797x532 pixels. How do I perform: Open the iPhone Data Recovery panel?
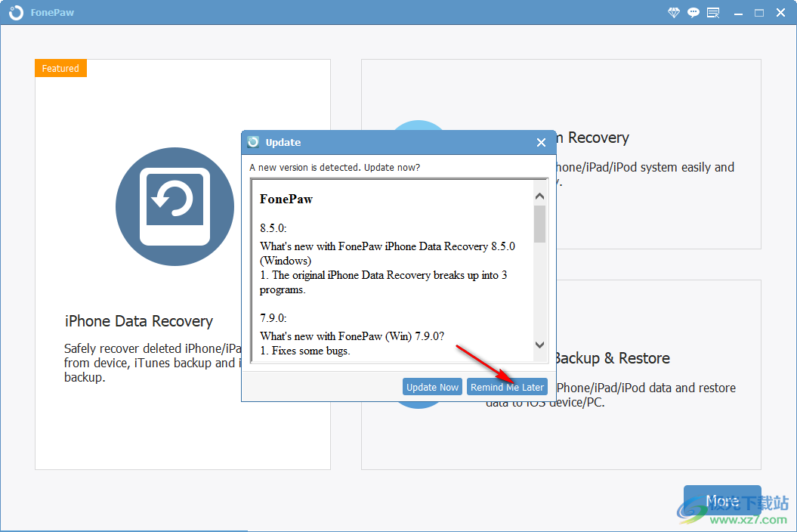pyautogui.click(x=182, y=264)
